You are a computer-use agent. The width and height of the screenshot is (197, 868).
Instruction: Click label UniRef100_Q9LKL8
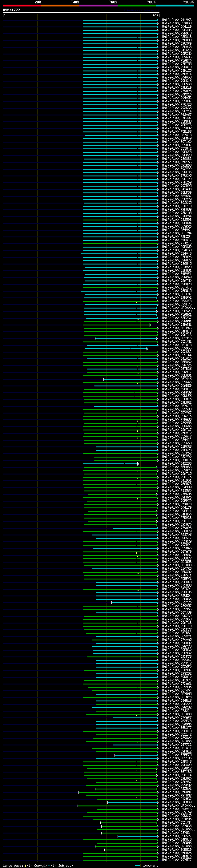[x=176, y=731]
